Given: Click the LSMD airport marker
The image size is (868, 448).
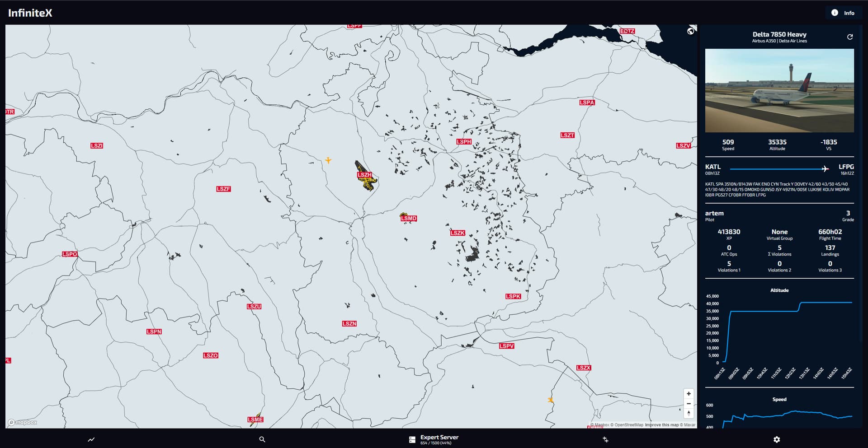Looking at the screenshot, I should [x=409, y=218].
